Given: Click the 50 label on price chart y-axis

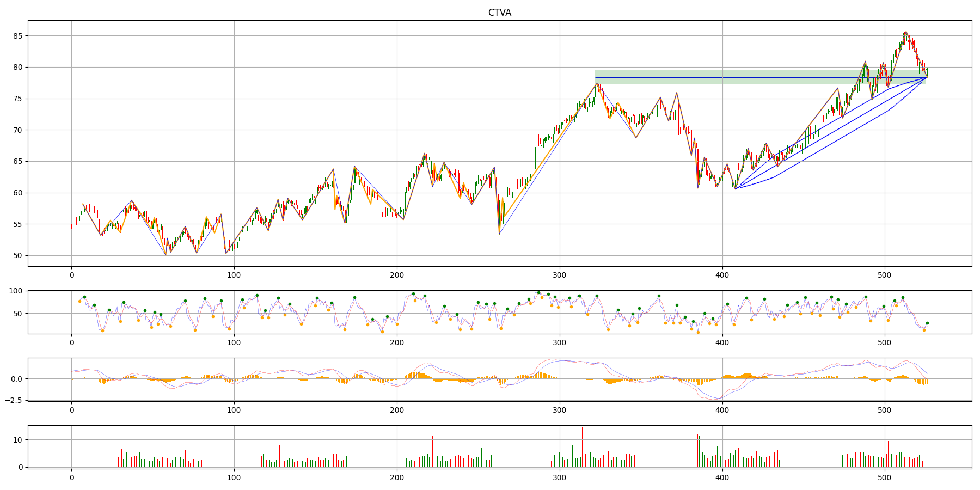Looking at the screenshot, I should [x=16, y=255].
